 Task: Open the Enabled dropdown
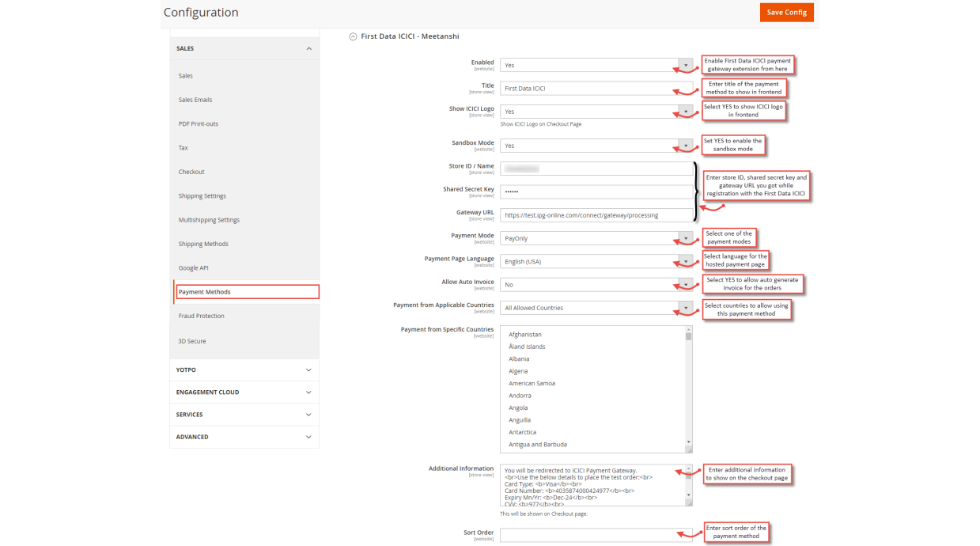click(596, 65)
